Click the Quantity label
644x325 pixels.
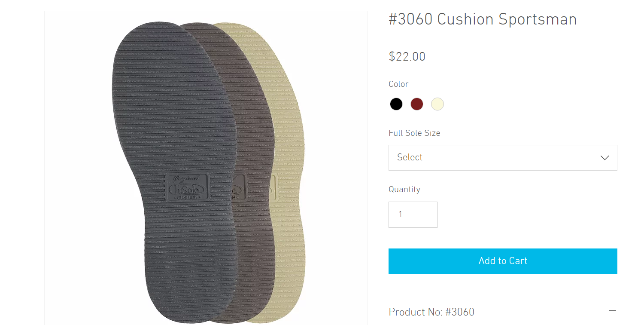404,190
